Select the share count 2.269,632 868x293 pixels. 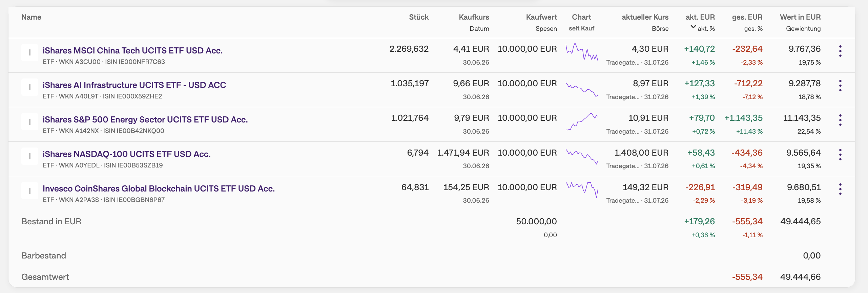click(x=409, y=49)
